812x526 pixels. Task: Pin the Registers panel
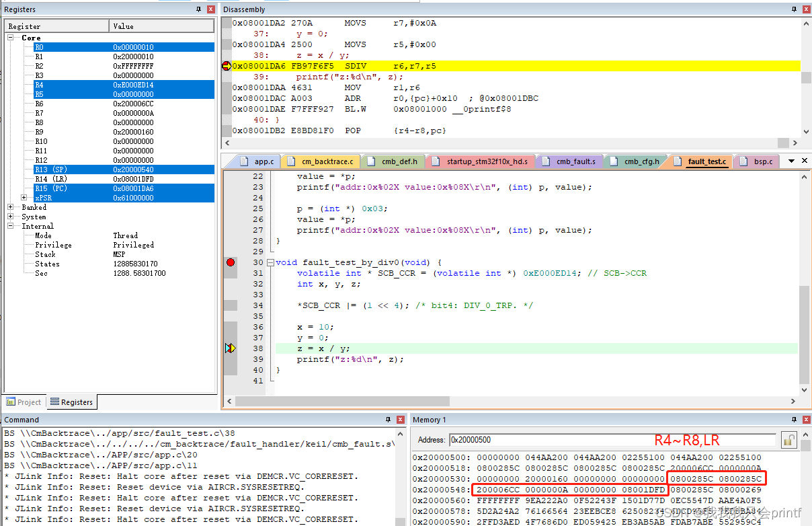(198, 9)
